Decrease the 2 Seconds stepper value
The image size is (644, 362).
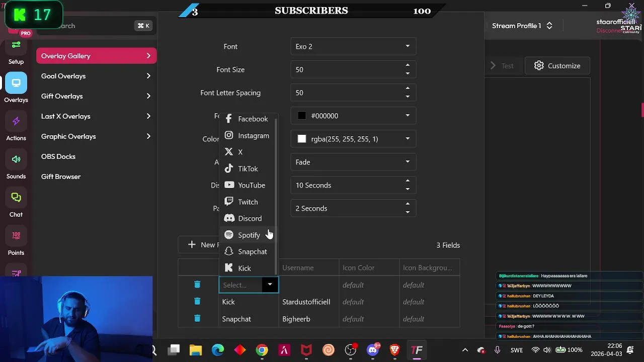pos(408,212)
